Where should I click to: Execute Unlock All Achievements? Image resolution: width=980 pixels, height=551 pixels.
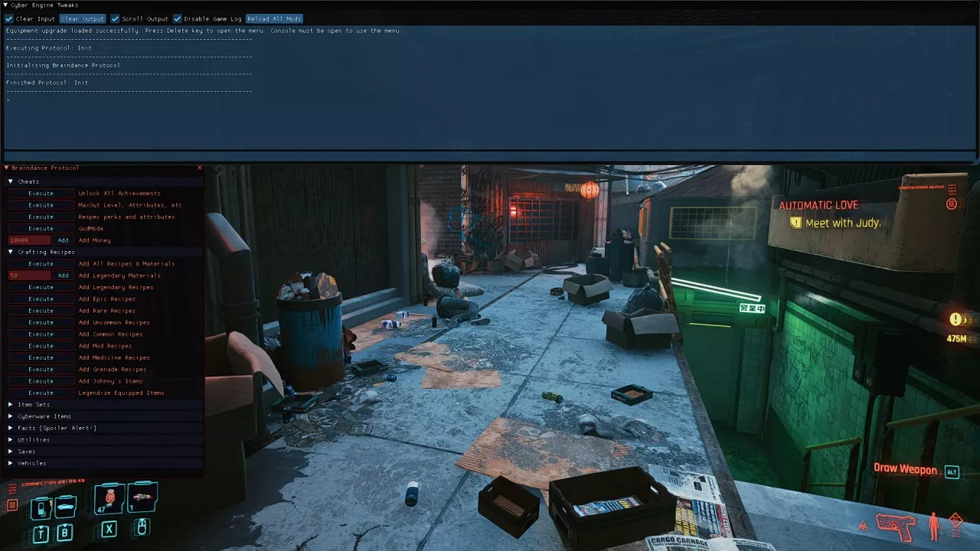coord(41,194)
